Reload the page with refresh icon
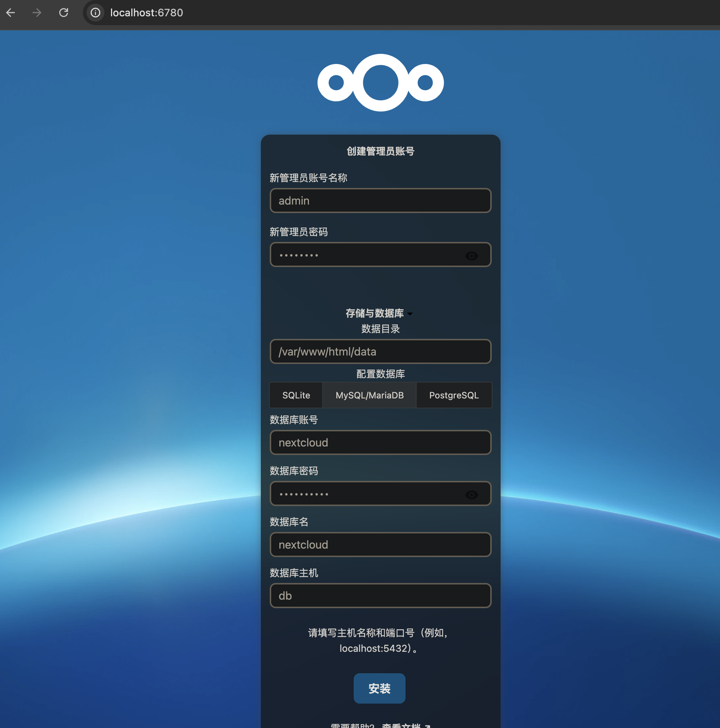Screen dimensions: 720x728 [63, 13]
